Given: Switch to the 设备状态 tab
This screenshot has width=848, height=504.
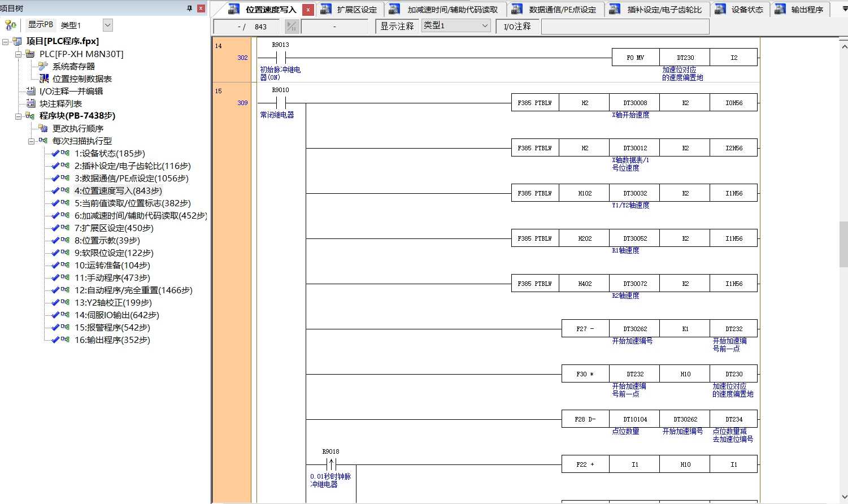Looking at the screenshot, I should click(x=741, y=9).
